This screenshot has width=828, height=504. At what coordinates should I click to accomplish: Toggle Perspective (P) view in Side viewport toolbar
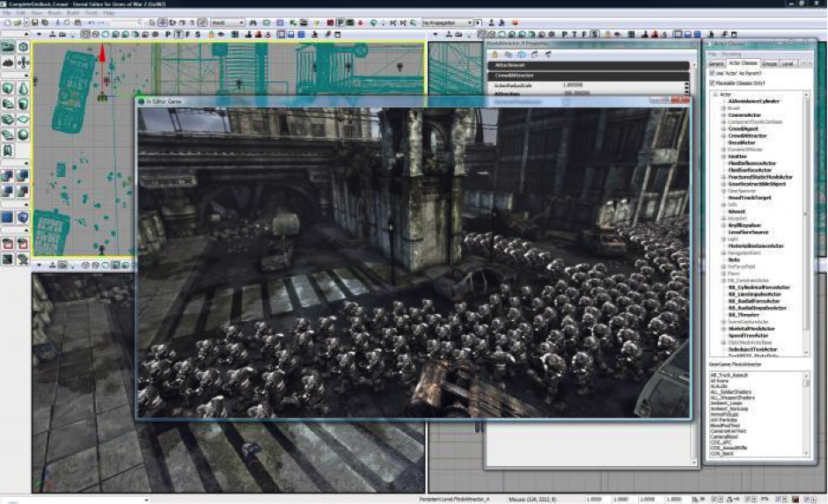[565, 34]
